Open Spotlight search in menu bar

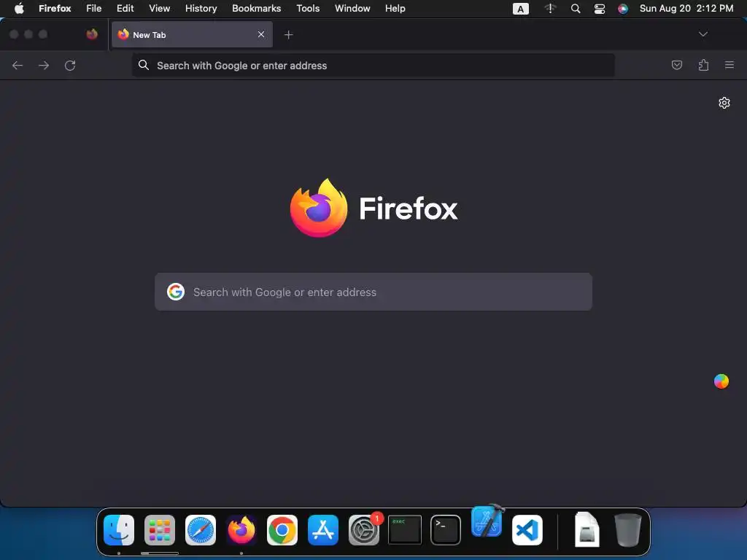[x=576, y=9]
